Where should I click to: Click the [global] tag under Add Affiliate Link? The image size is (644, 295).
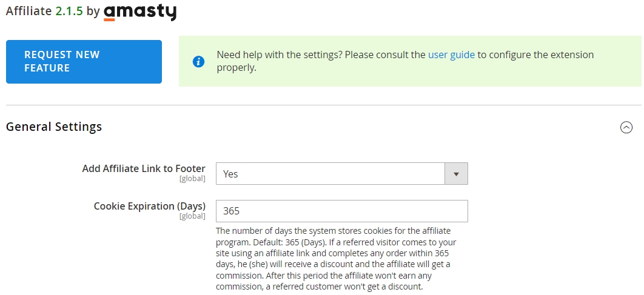click(192, 179)
